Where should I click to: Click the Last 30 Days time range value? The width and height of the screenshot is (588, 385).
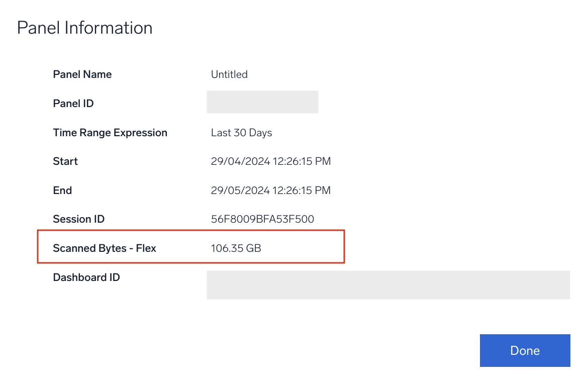(241, 132)
